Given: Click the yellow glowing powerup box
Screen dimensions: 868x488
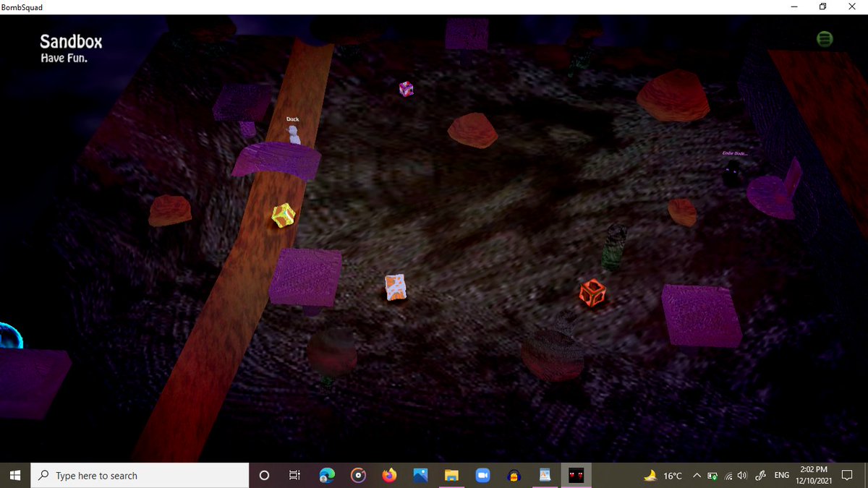Looking at the screenshot, I should click(x=283, y=215).
